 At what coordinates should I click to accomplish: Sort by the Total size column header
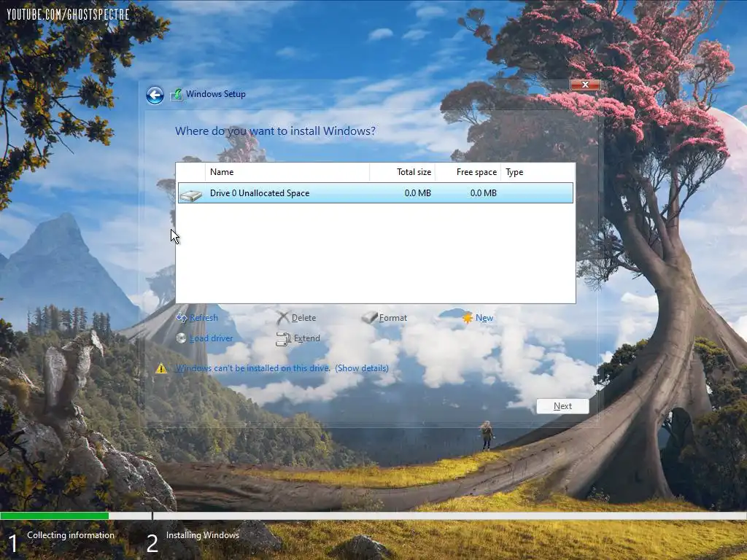pos(403,172)
